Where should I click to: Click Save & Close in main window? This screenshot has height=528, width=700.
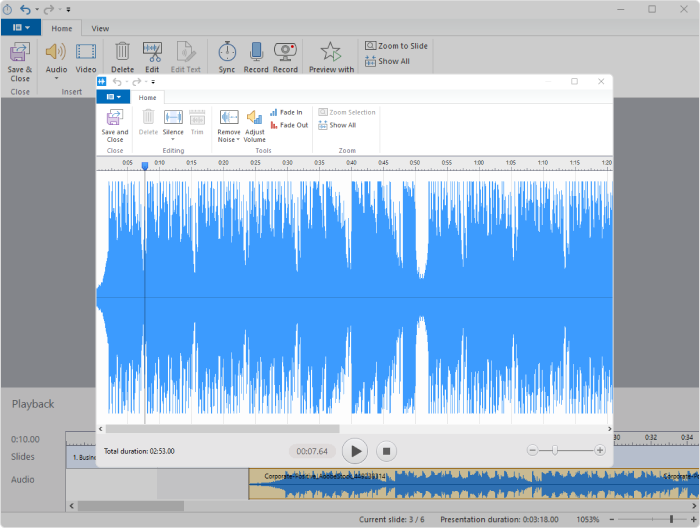pyautogui.click(x=20, y=62)
